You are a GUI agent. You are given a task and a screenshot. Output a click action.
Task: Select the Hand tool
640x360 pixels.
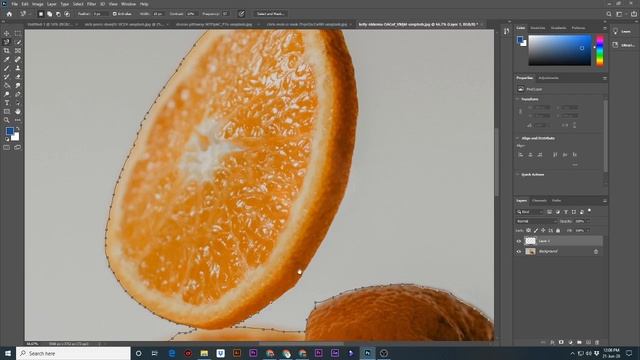click(18, 111)
